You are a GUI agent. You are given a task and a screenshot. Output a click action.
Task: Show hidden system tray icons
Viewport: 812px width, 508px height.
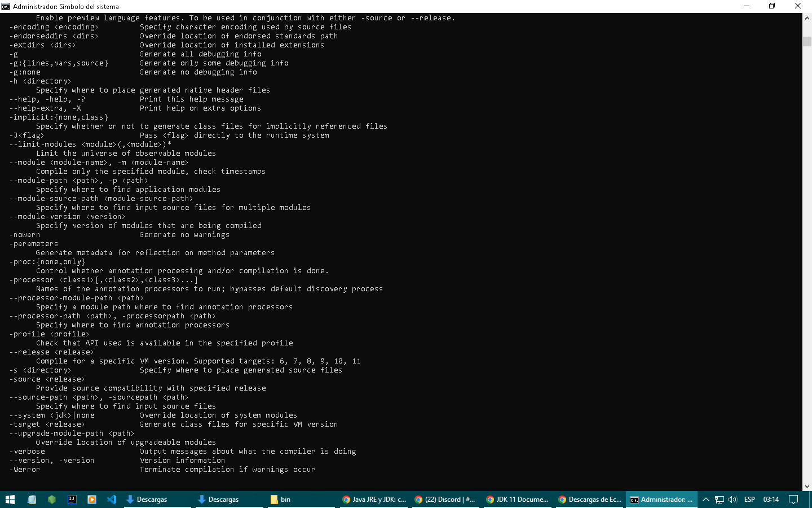[705, 500]
